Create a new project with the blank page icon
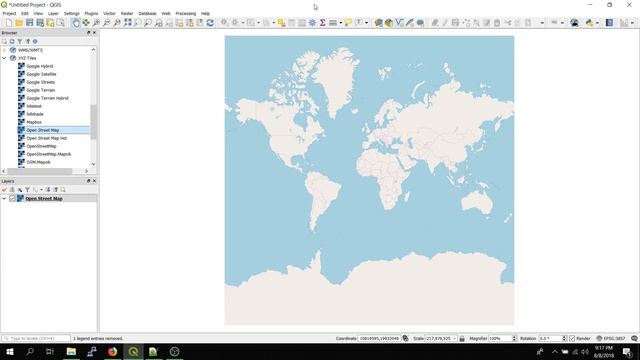Screen dimensions: 640x360 point(9,23)
